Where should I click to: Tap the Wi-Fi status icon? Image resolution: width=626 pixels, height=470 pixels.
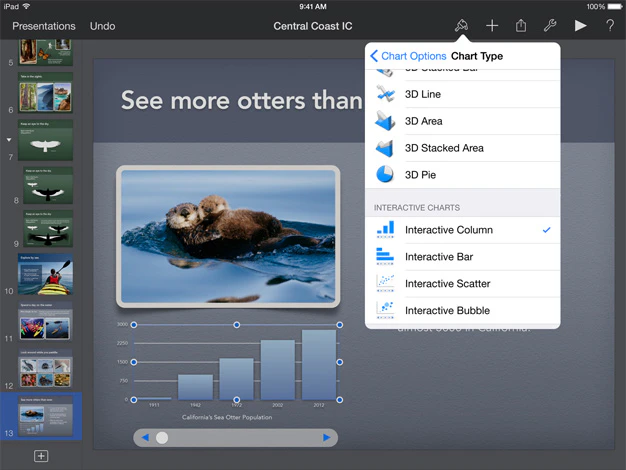(x=27, y=6)
